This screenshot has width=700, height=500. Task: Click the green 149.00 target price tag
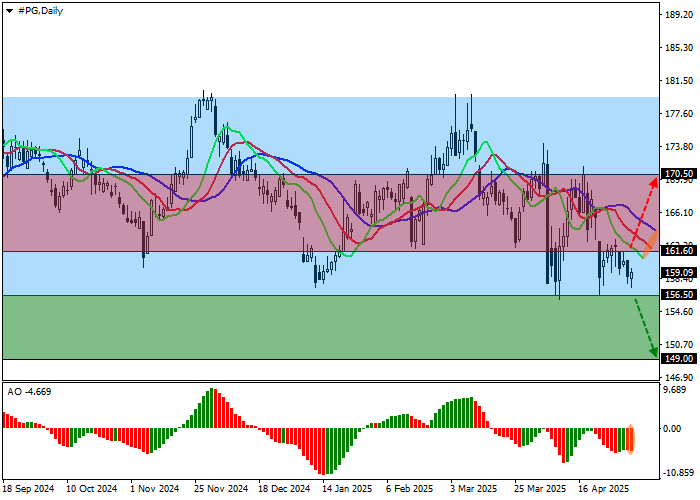(x=678, y=359)
